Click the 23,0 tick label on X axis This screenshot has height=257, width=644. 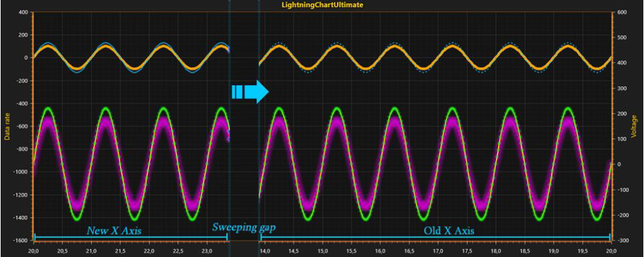(x=207, y=251)
